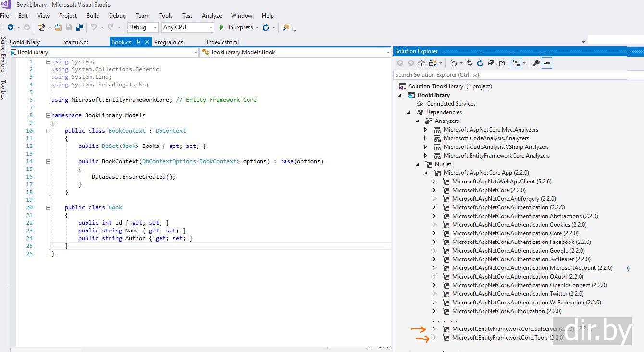Collapse the BookContext class code region
644x352 pixels.
48,131
